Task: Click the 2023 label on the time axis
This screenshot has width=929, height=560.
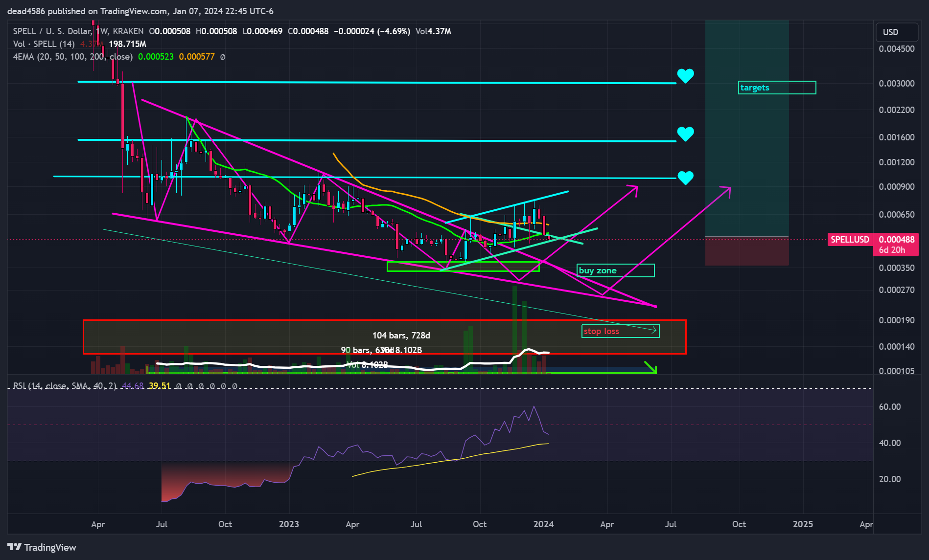Action: point(289,524)
